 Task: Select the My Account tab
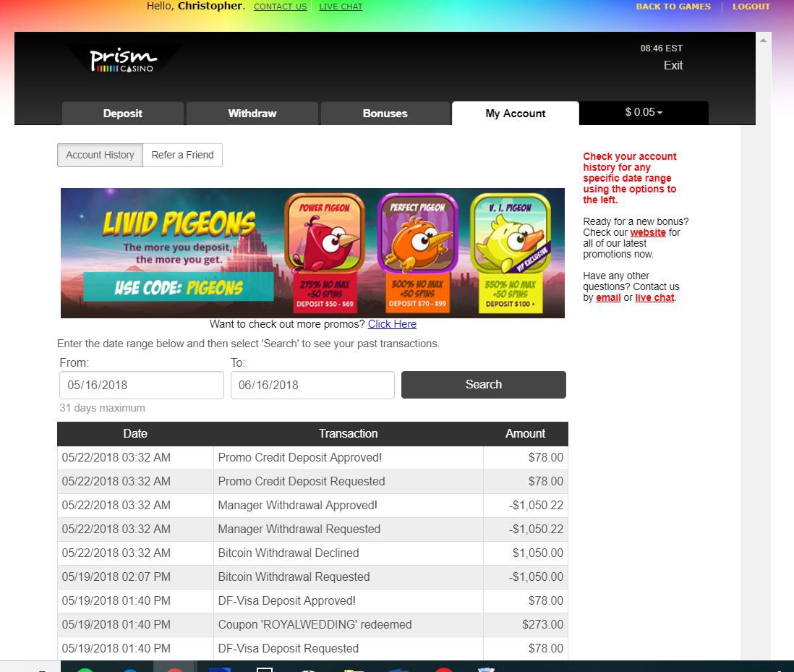pyautogui.click(x=516, y=114)
